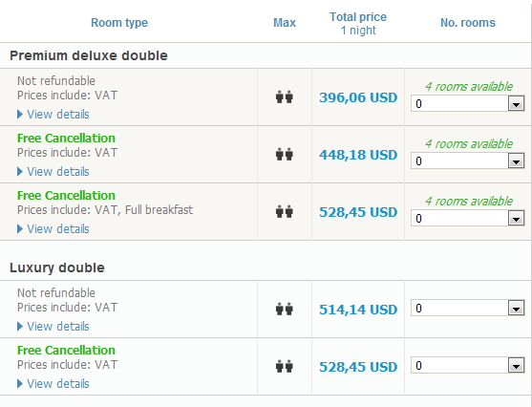Click the Room type column header
Viewport: 532px width, 407px height.
tap(119, 23)
